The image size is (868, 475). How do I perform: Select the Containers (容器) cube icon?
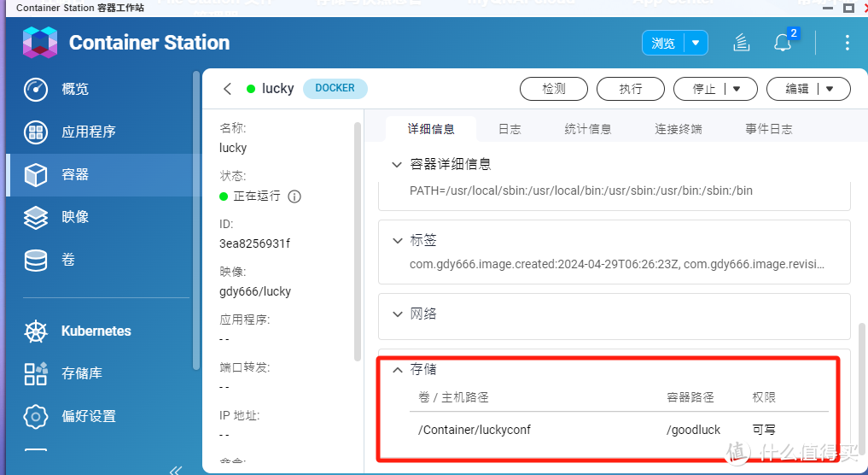36,174
